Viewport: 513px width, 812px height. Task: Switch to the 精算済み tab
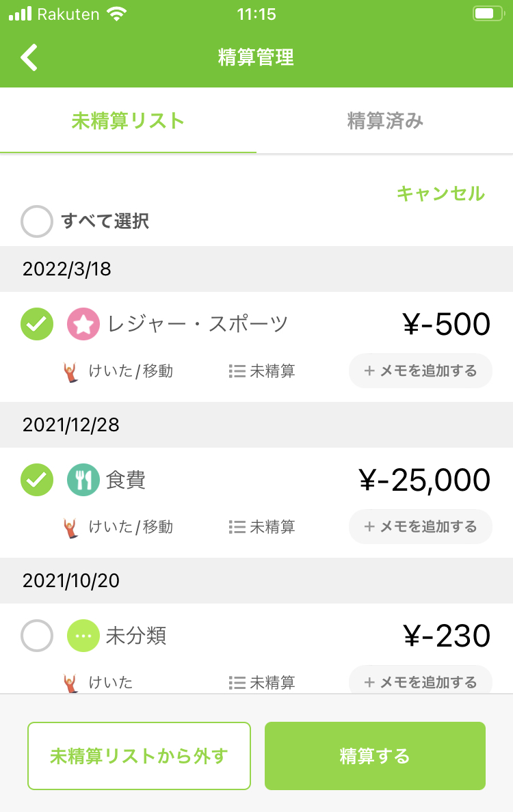point(385,121)
